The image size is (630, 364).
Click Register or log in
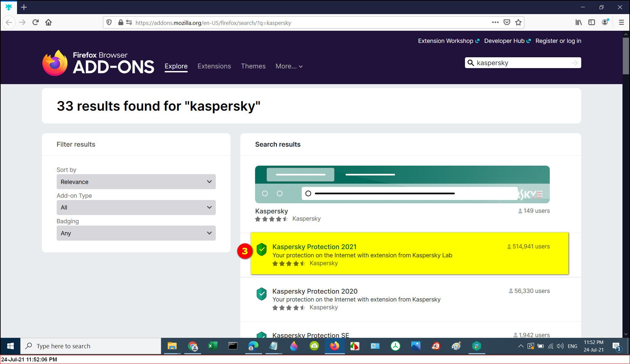(x=558, y=41)
